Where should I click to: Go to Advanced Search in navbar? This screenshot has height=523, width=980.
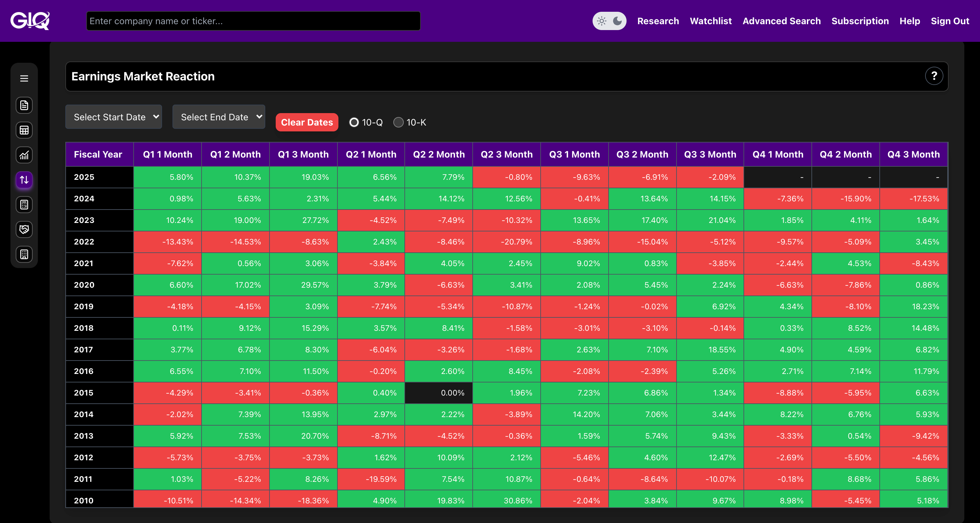point(781,21)
